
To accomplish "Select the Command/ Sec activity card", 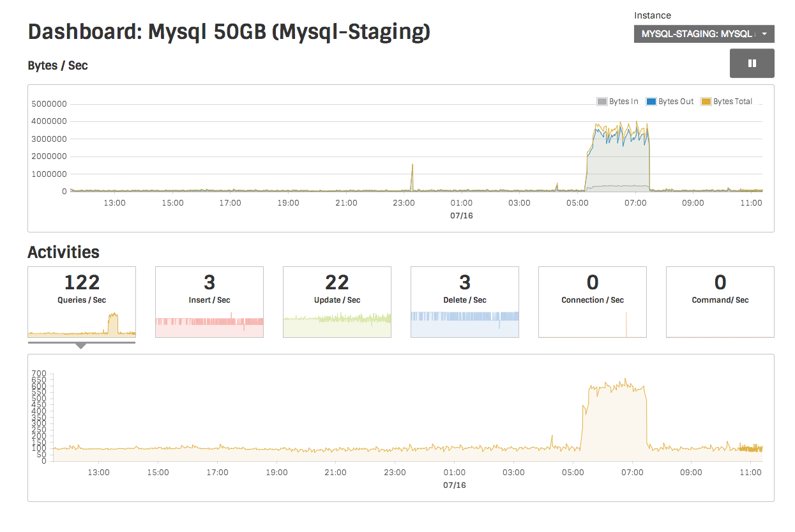I will [x=720, y=302].
